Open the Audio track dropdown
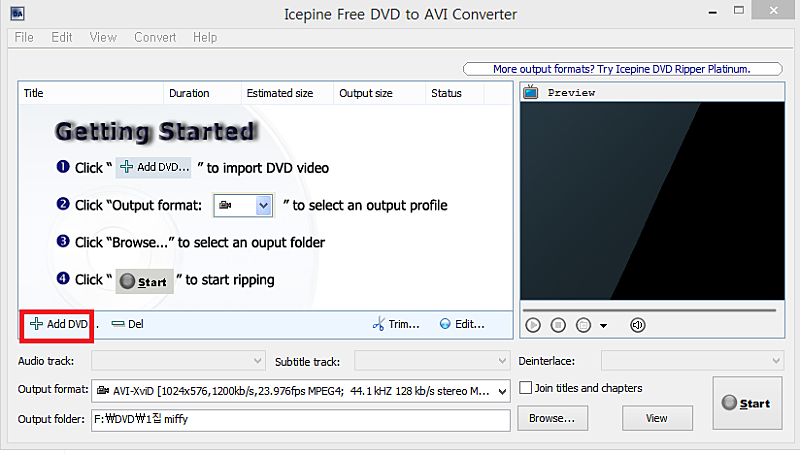The width and height of the screenshot is (800, 454). 178,361
